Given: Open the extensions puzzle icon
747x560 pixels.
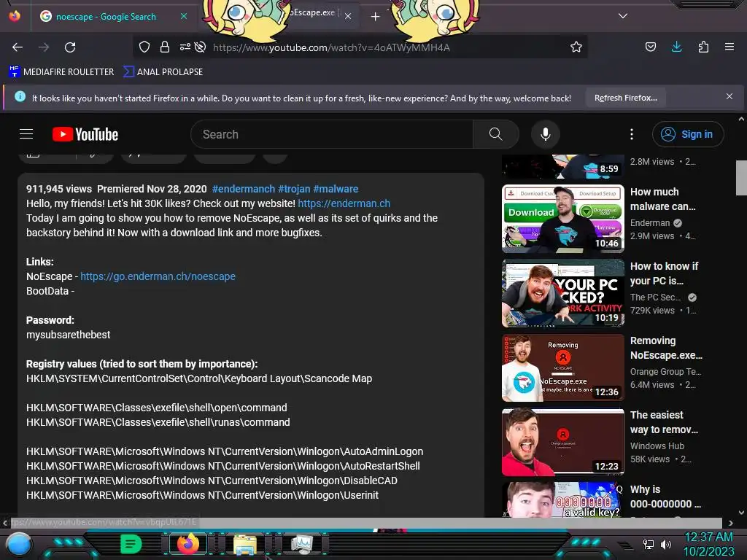Looking at the screenshot, I should tap(703, 47).
